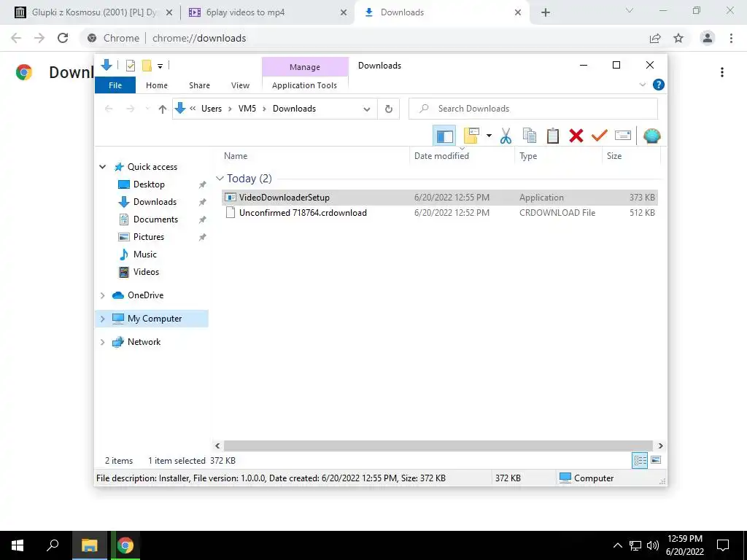
Task: Click the Properties icon in quick access toolbar
Action: point(131,66)
